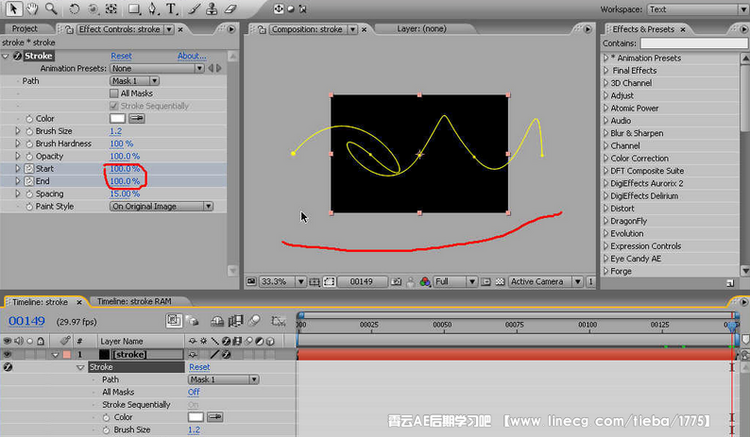Click the color eyedropper in Effect Controls
This screenshot has width=750, height=437.
(x=137, y=118)
